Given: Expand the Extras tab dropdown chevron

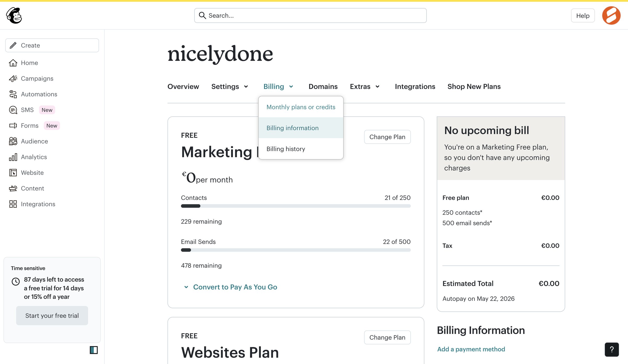Looking at the screenshot, I should tap(377, 87).
